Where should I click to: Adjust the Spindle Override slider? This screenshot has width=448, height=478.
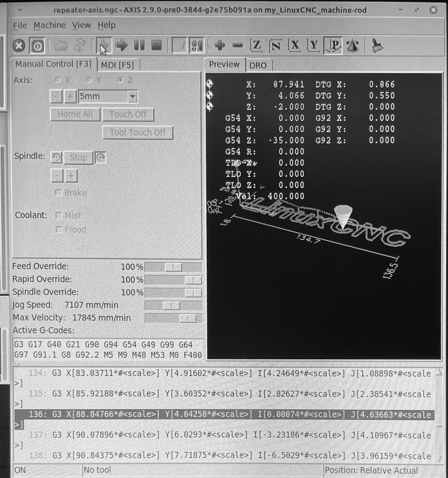pos(173,293)
